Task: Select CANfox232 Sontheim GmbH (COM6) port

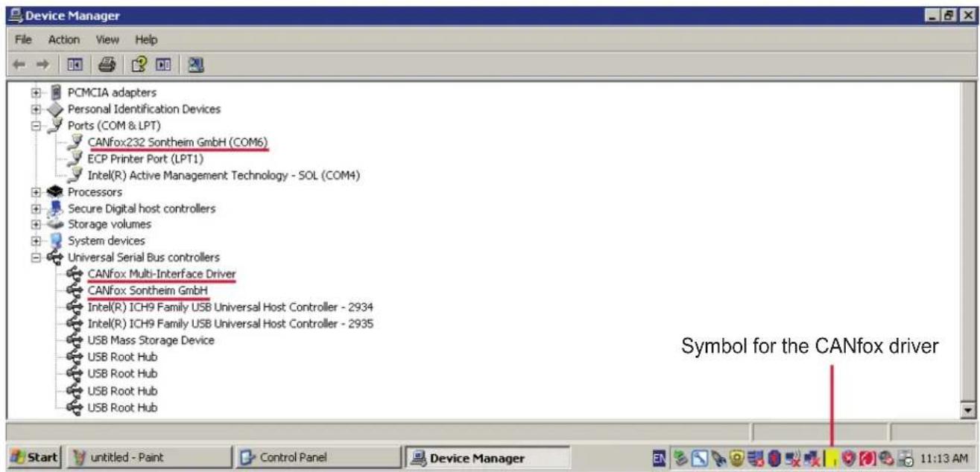Action: pos(177,141)
